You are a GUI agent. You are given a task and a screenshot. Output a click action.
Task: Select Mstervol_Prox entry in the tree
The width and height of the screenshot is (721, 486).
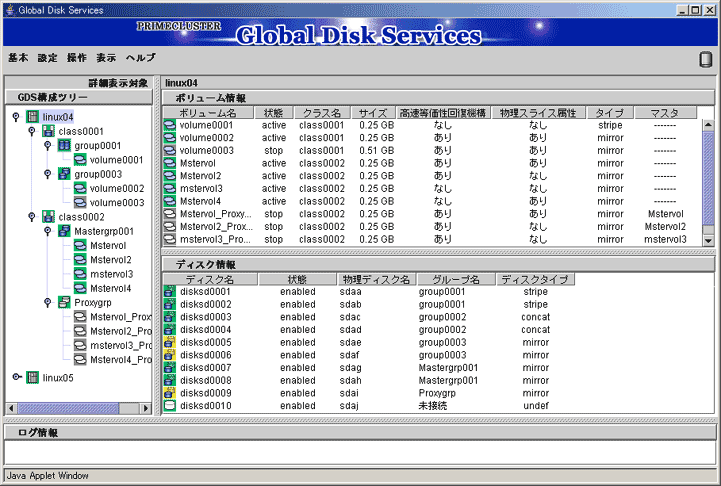[x=120, y=317]
